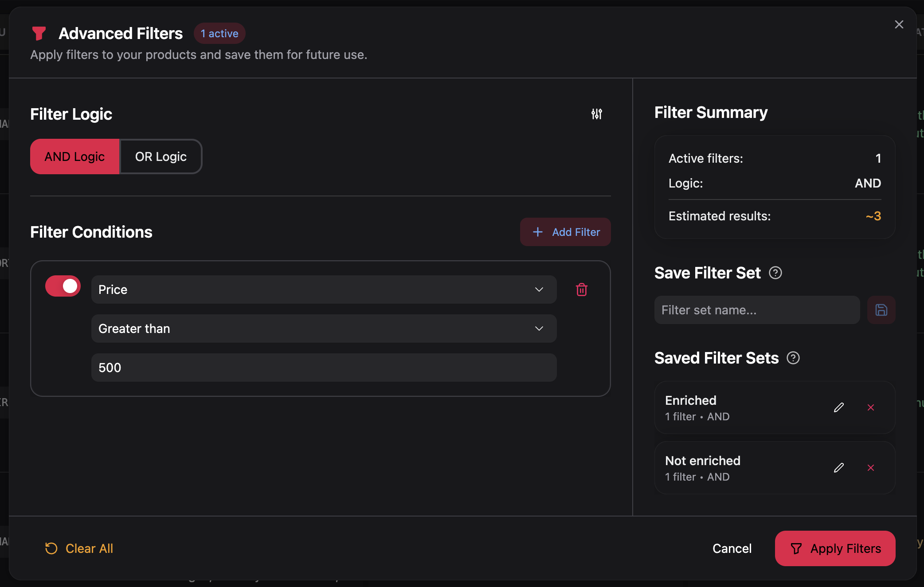Edit the Not enriched filter set
The image size is (924, 587).
[838, 468]
